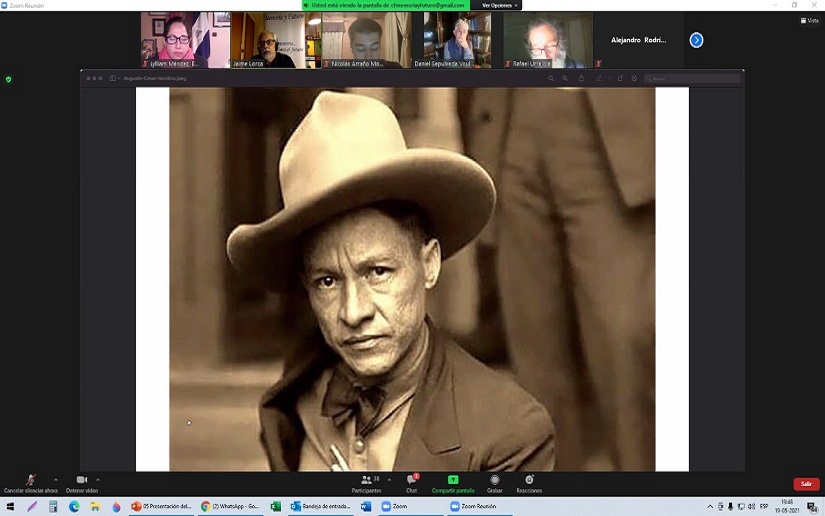The width and height of the screenshot is (825, 516).
Task: Open the Participantes panel
Action: 366,482
